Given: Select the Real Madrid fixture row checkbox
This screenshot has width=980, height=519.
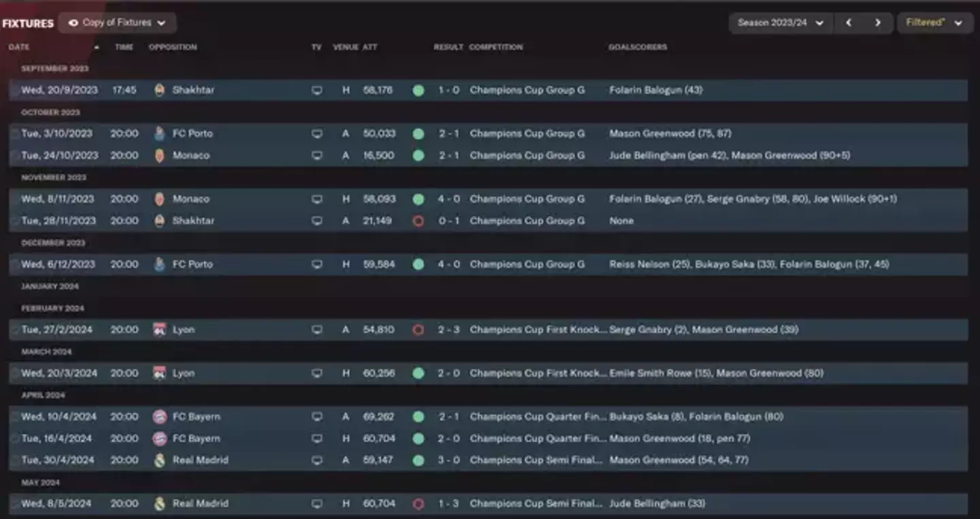Looking at the screenshot, I should click(x=15, y=503).
